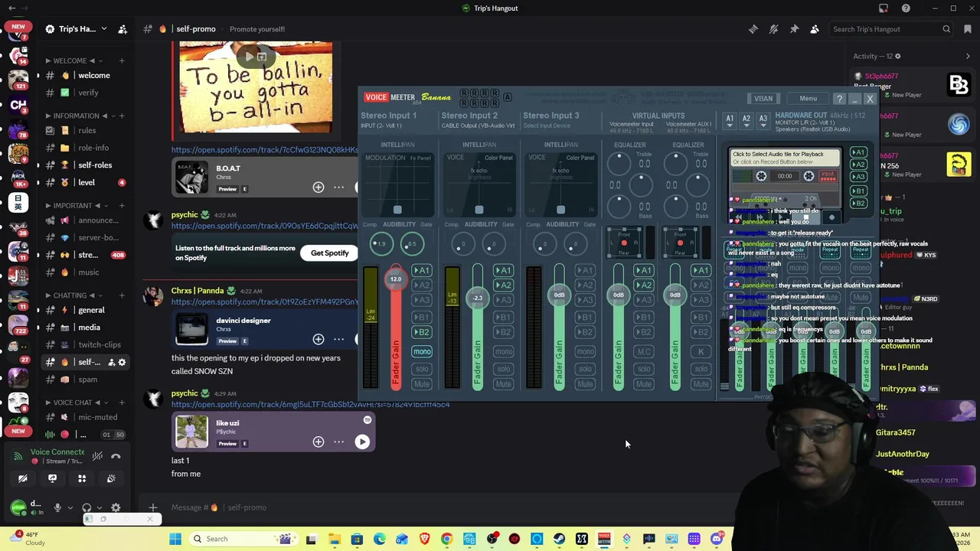Viewport: 980px width, 551px height.
Task: Click share screen button in voice panel
Action: (52, 478)
